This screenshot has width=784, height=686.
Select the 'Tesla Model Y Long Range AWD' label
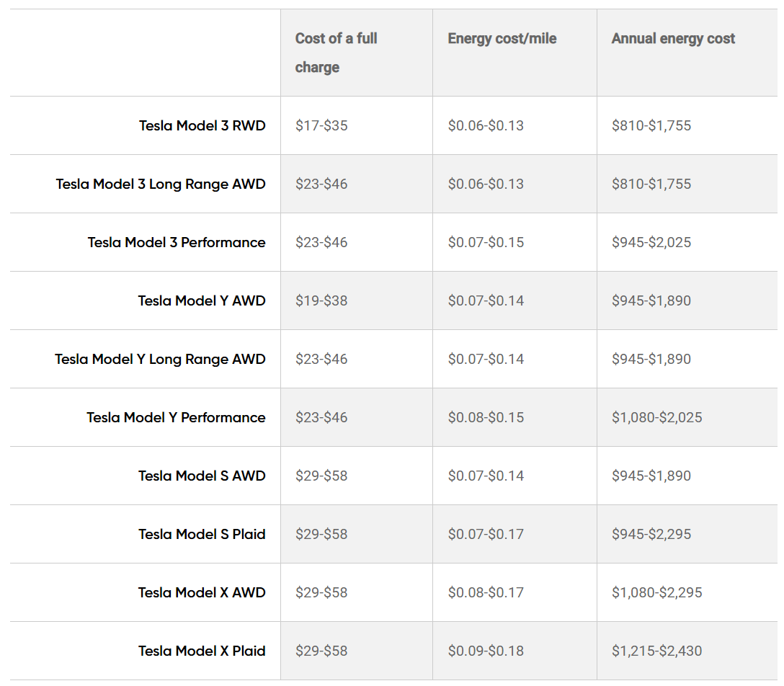point(160,359)
